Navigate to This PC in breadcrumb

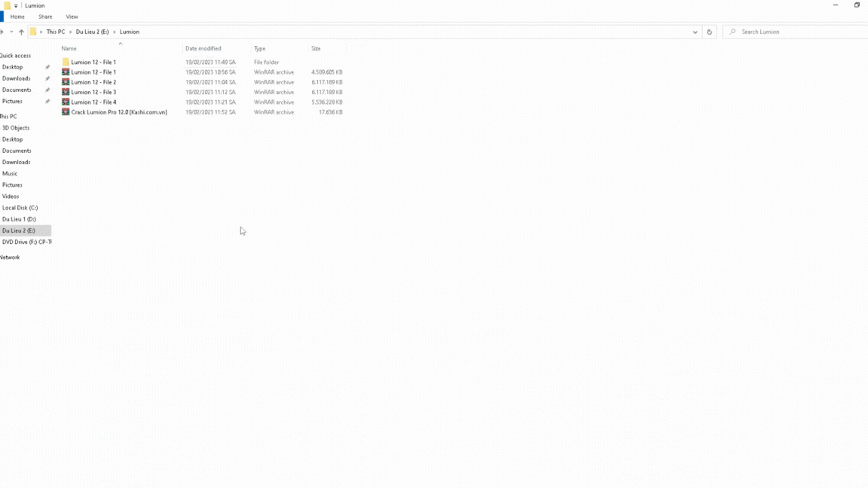click(55, 32)
